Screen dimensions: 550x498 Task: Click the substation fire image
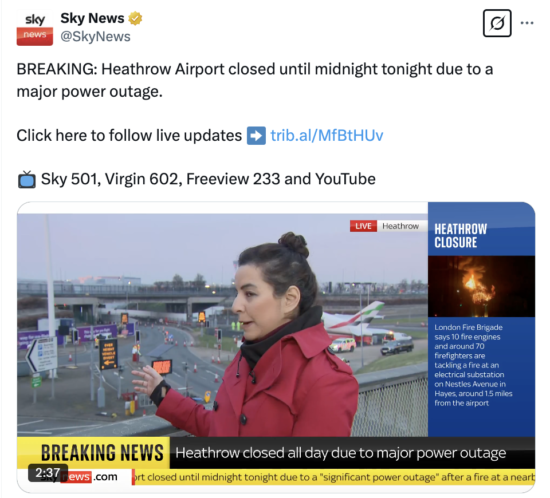click(481, 287)
